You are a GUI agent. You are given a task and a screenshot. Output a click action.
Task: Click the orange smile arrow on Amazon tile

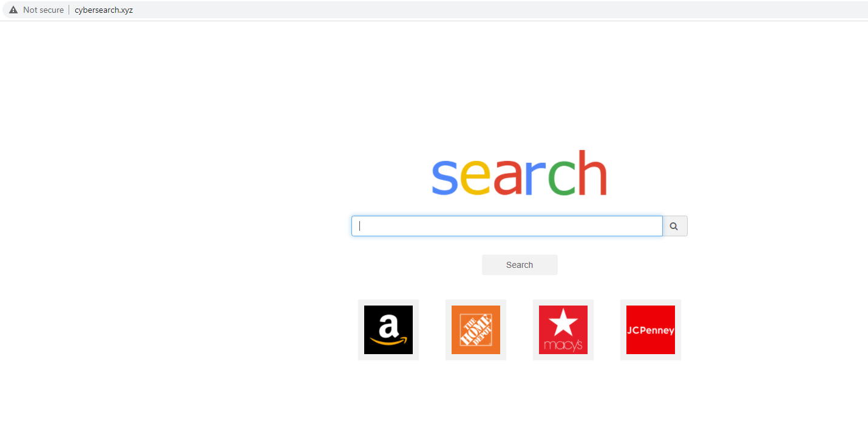(x=388, y=341)
